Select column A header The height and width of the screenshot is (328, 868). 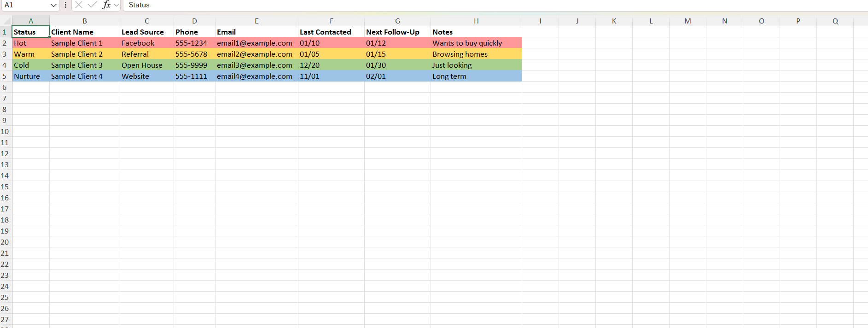coord(31,21)
